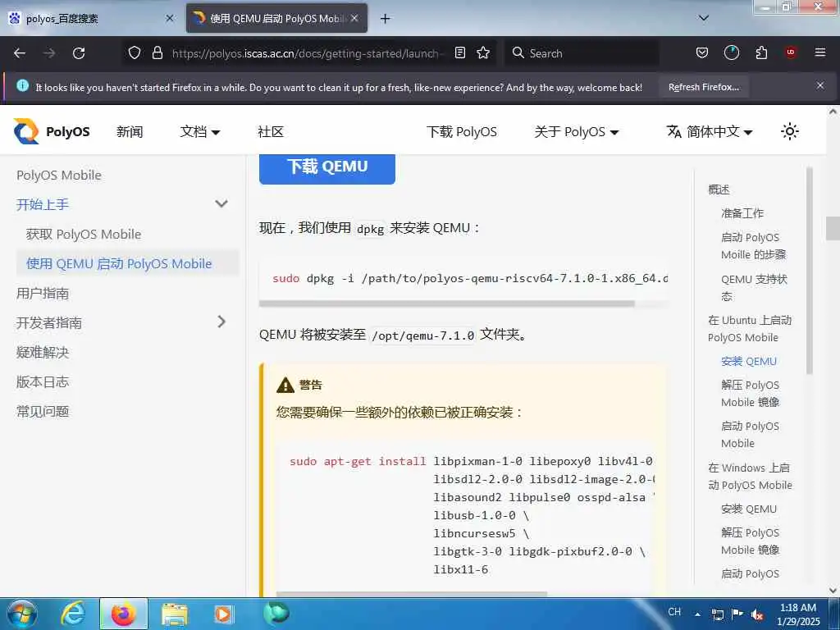Image resolution: width=840 pixels, height=630 pixels.
Task: Open the Action Center flag icon
Action: click(737, 614)
